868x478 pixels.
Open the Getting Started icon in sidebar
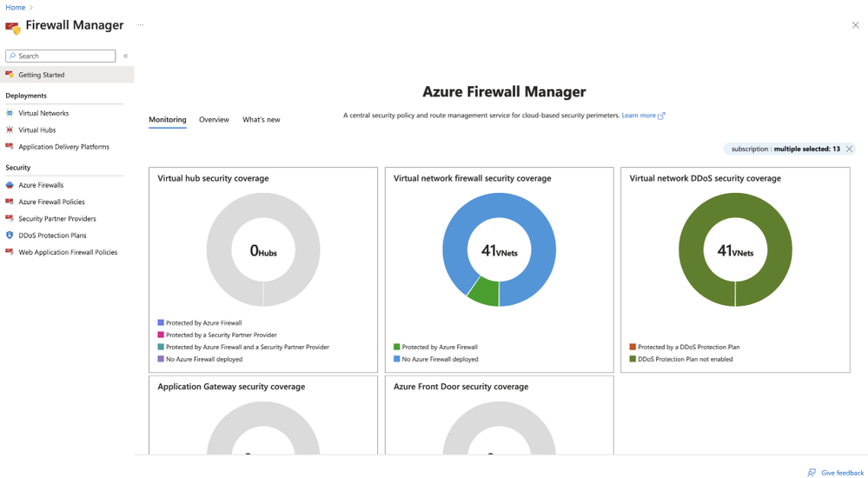[10, 74]
